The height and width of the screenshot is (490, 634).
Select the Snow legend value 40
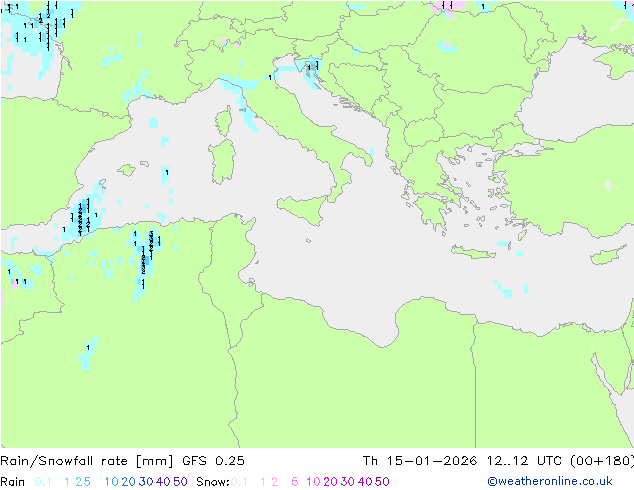pos(365,482)
